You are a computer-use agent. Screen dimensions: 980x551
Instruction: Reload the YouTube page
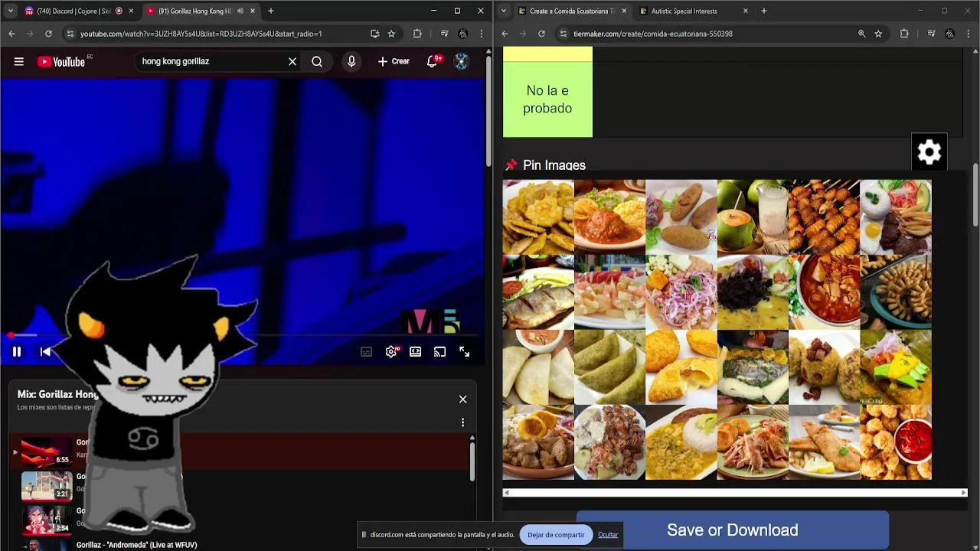point(48,34)
